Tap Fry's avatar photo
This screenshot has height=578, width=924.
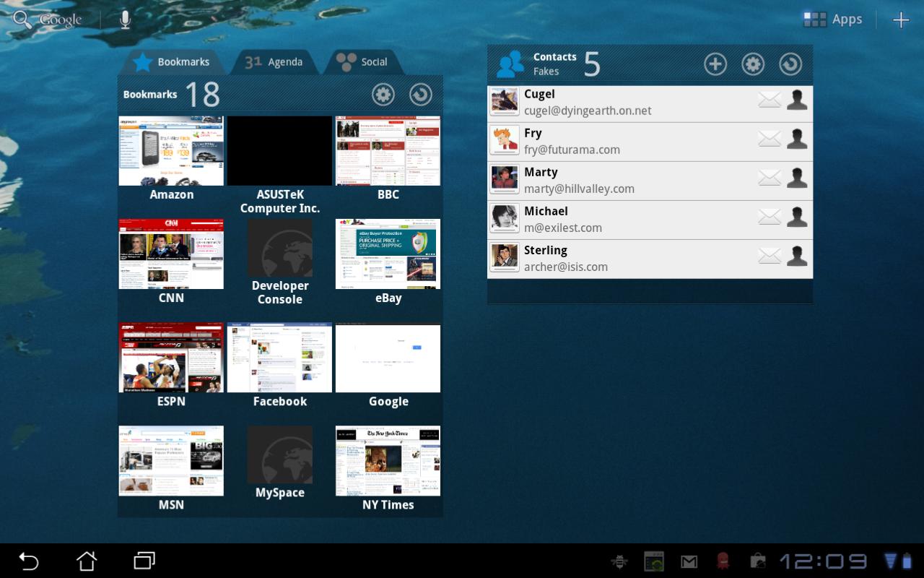click(505, 140)
